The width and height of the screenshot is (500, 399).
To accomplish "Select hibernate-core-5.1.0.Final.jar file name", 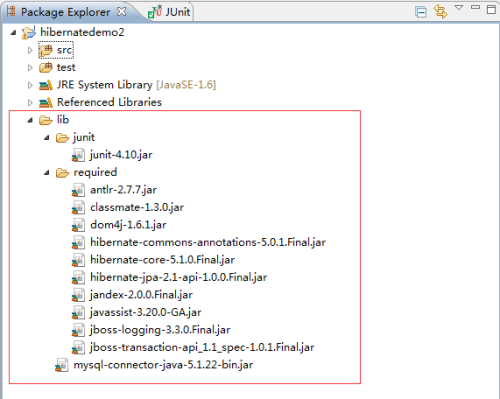I will (x=162, y=260).
